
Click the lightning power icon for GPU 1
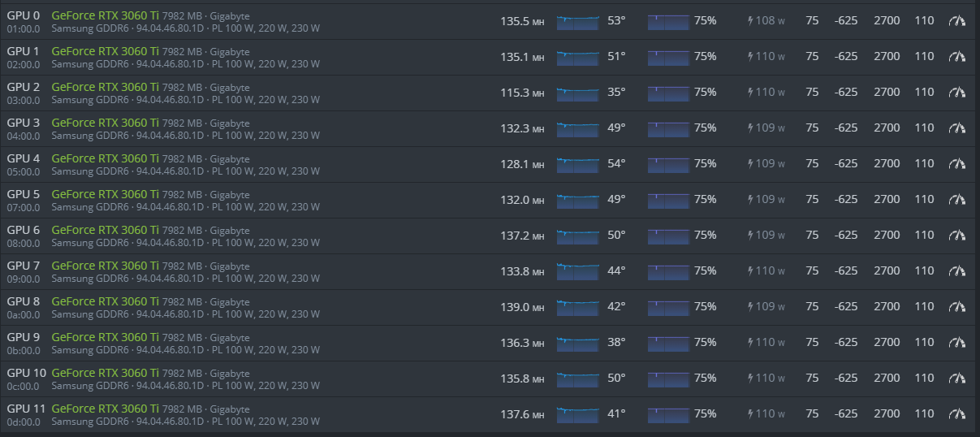[751, 57]
